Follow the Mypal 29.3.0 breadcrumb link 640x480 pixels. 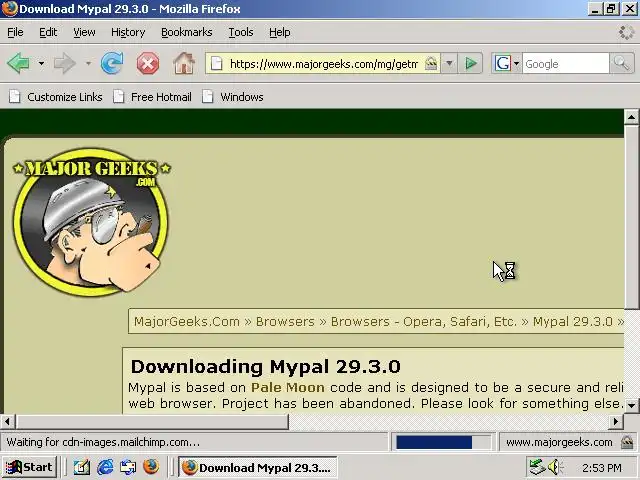tap(573, 322)
